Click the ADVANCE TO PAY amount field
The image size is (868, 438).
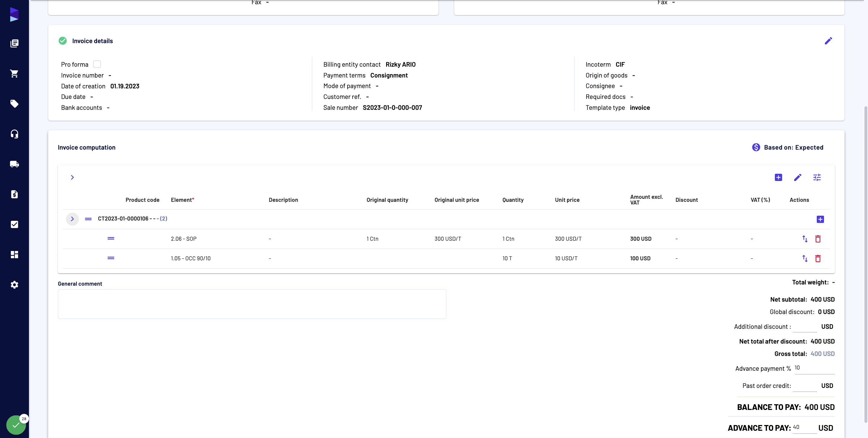(x=805, y=427)
